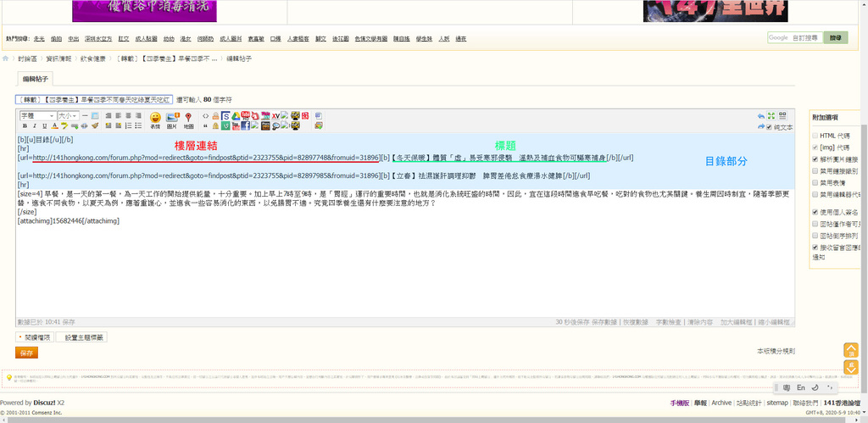Open the smiley emoticon picker
Image resolution: width=868 pixels, height=423 pixels.
pos(155,118)
